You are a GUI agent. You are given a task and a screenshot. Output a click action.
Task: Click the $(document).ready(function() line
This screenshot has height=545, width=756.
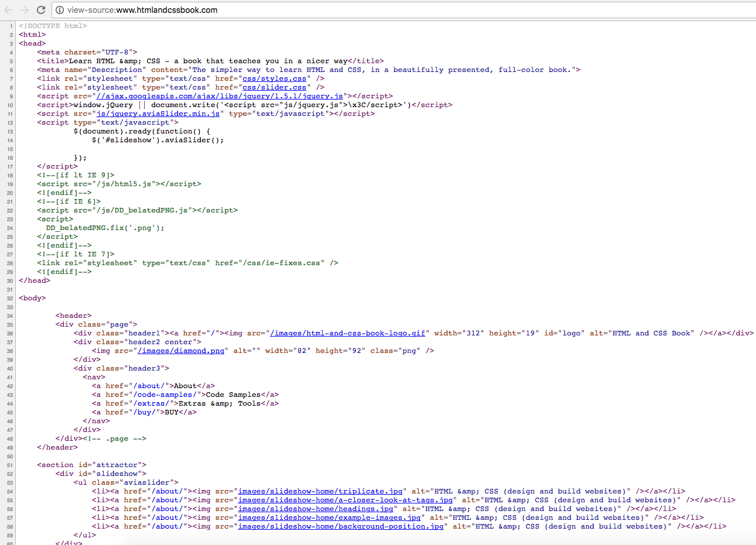[x=142, y=131]
